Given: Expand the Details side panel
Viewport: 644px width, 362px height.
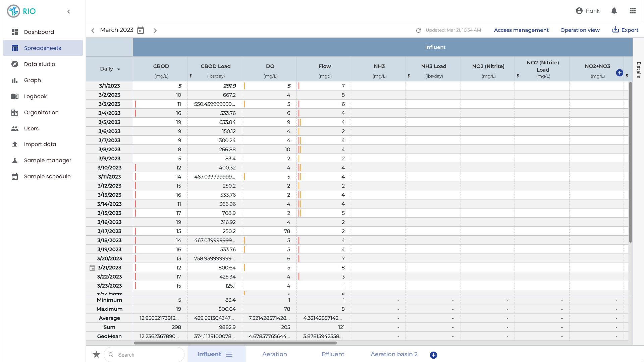Looking at the screenshot, I should coord(638,69).
